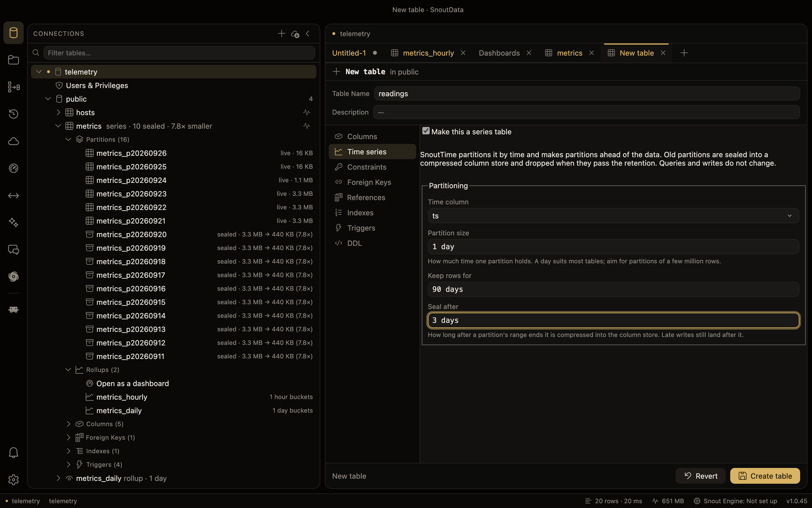Open the cloud icon in left sidebar
The image size is (812, 508).
click(x=14, y=141)
